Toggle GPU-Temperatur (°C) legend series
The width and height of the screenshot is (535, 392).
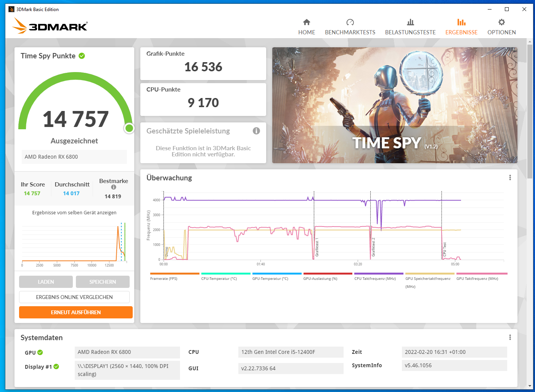point(277,276)
